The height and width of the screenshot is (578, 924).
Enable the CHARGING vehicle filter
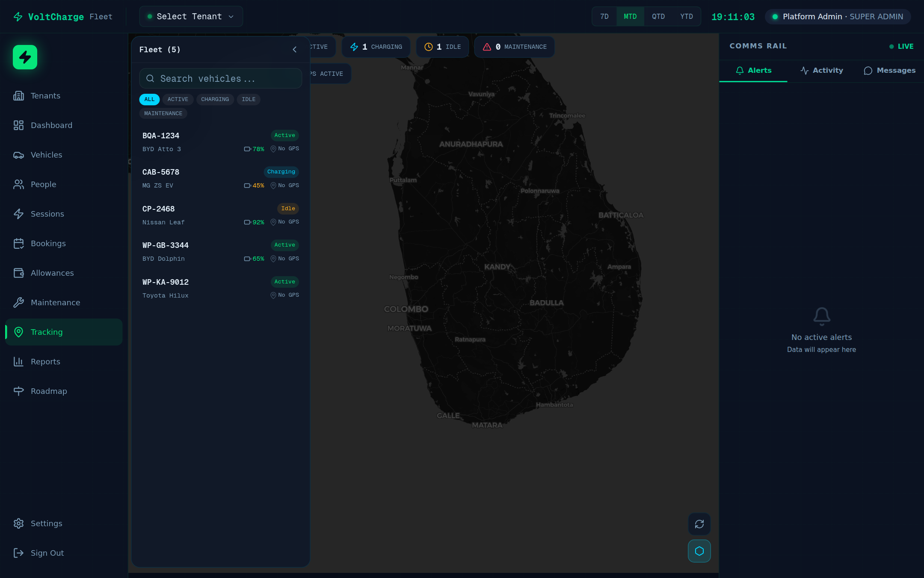point(215,99)
